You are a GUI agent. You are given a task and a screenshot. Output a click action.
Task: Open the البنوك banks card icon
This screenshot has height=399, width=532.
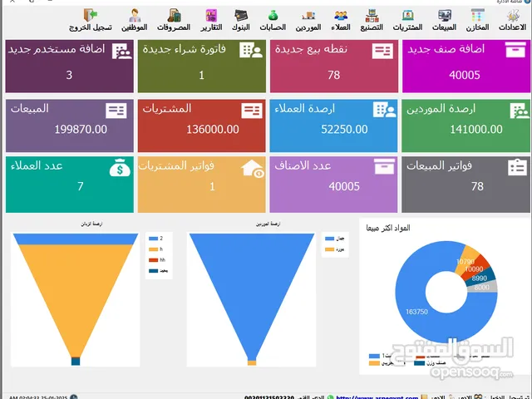click(241, 16)
